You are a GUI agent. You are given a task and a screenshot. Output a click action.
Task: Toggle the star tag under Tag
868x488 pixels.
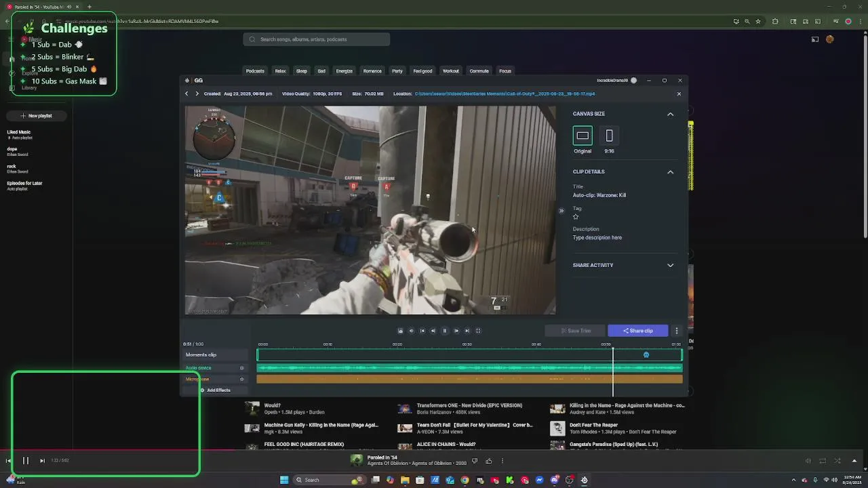(x=576, y=217)
